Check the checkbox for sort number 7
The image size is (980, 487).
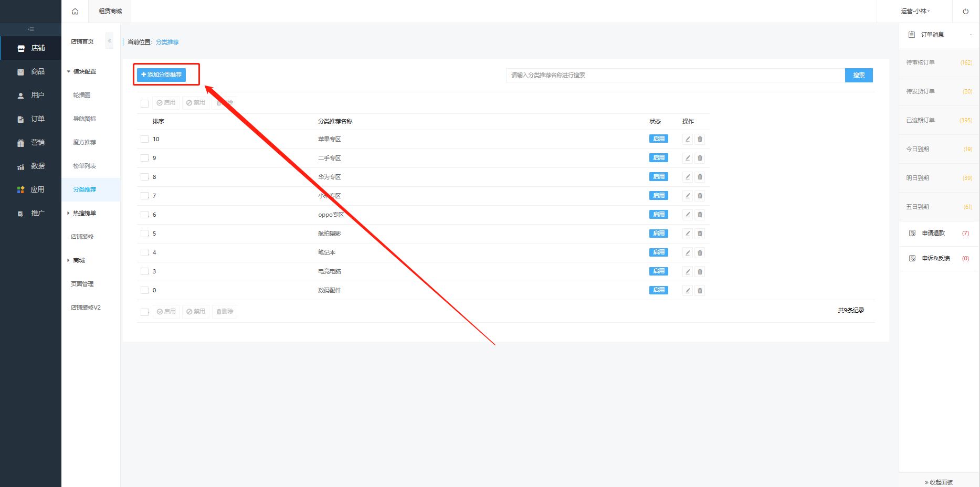(144, 196)
